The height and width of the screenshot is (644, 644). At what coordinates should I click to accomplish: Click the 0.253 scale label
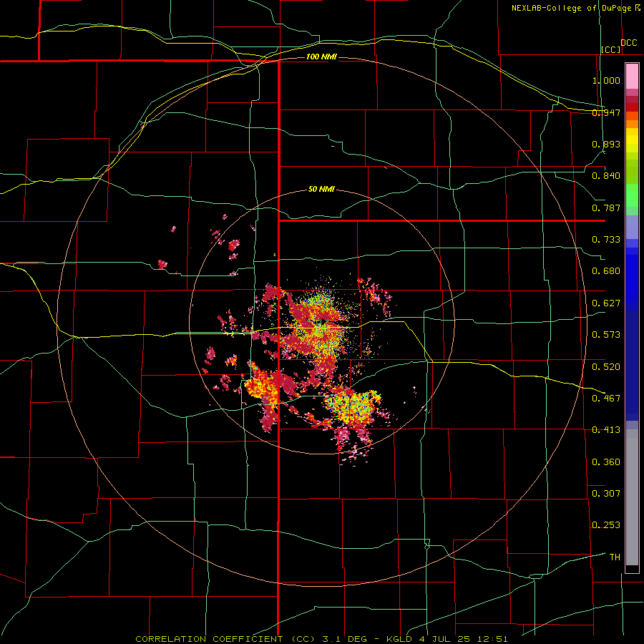[606, 525]
